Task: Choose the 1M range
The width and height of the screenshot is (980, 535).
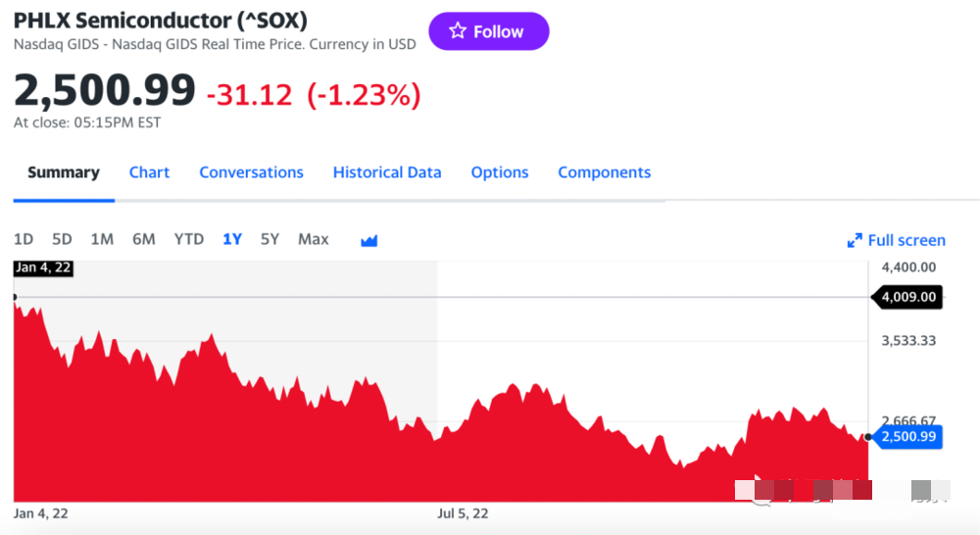Action: tap(102, 239)
